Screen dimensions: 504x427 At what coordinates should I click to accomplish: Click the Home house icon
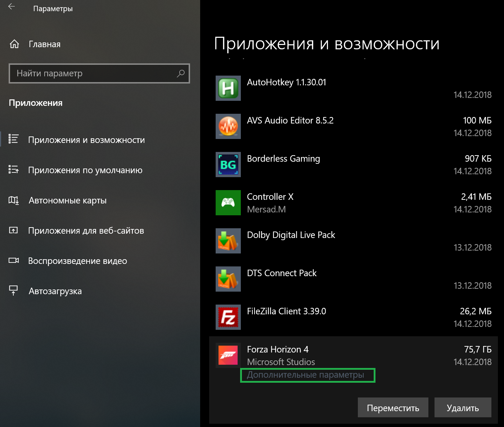14,44
